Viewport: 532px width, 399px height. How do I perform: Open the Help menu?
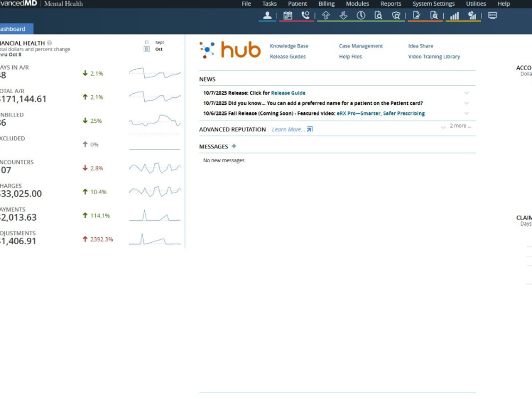tap(503, 4)
